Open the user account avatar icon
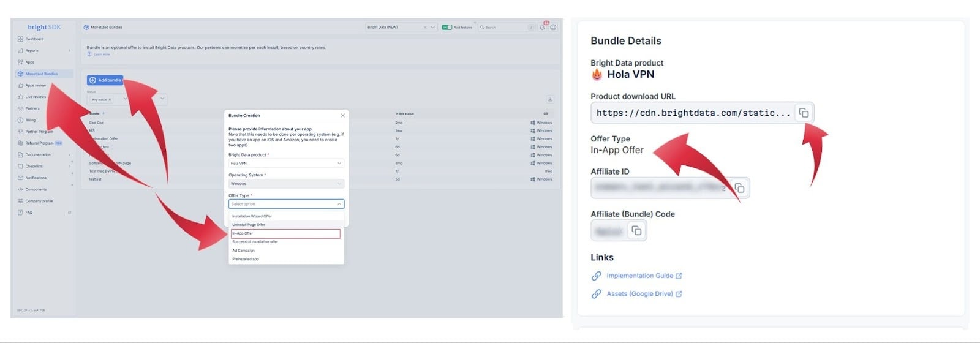Viewport: 980px width, 343px height. (553, 27)
